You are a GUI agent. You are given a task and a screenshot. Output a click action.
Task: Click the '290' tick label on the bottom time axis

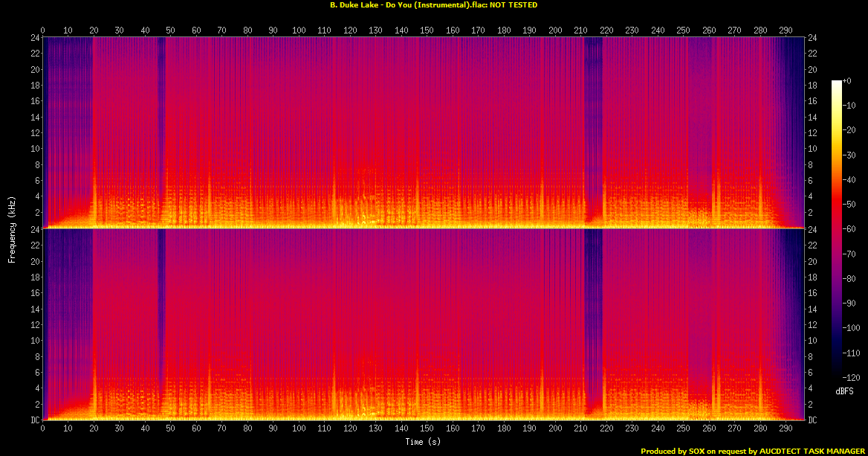786,428
